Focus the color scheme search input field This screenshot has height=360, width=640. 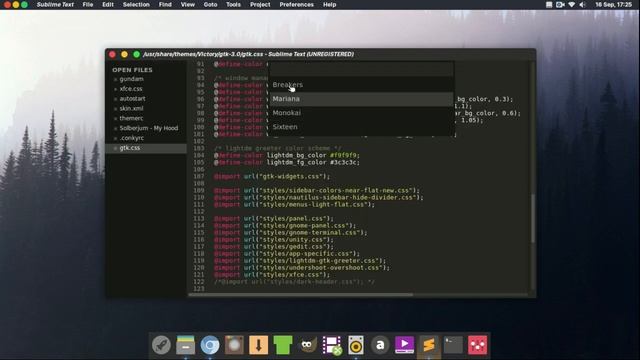click(x=361, y=69)
